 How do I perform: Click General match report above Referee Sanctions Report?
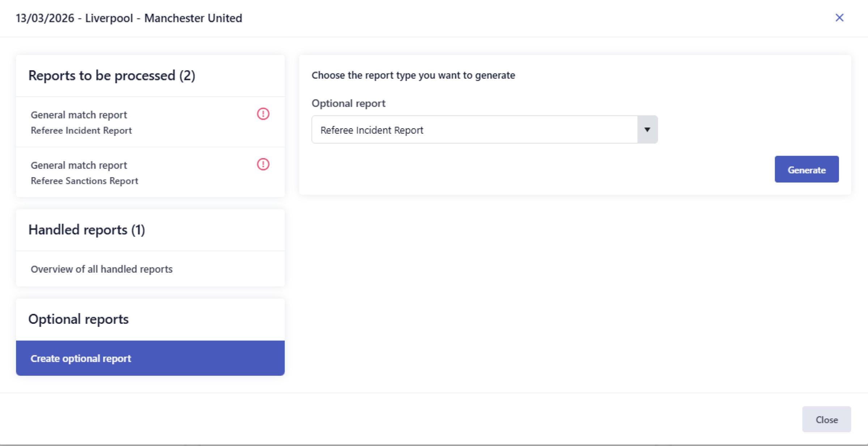coord(79,165)
